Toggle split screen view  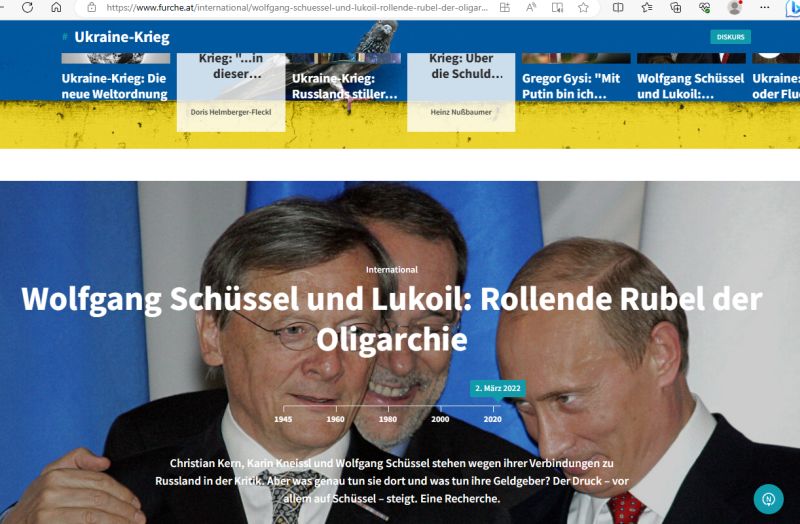pyautogui.click(x=618, y=7)
